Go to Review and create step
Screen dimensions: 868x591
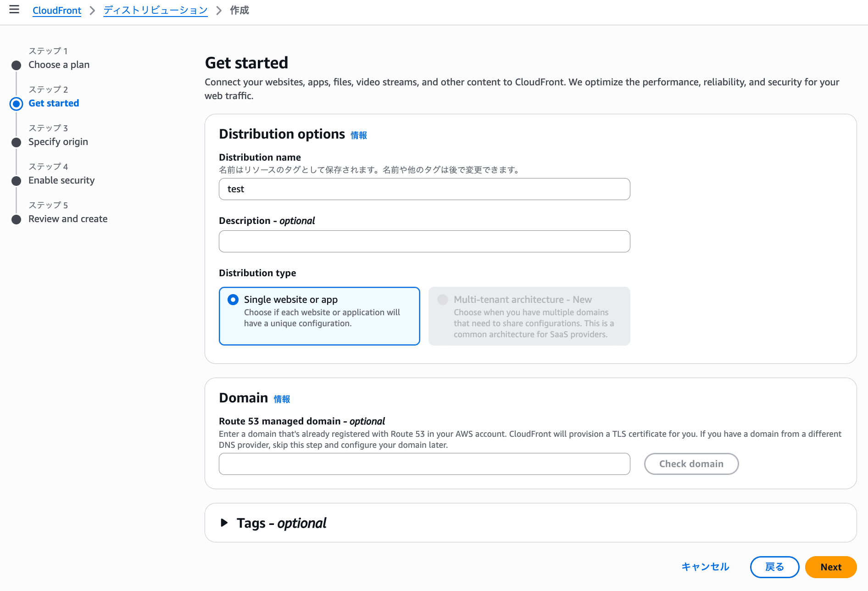click(68, 219)
